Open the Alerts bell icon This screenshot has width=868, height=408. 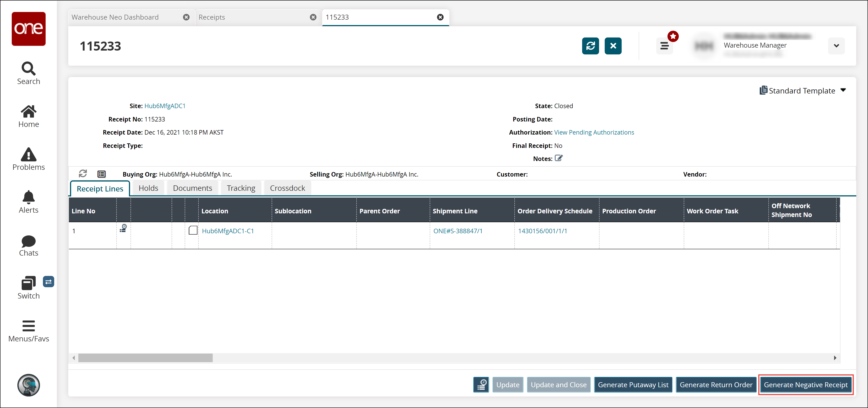(28, 197)
